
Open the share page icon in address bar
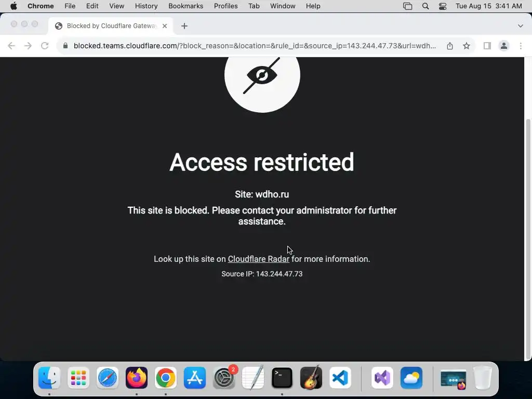point(450,46)
